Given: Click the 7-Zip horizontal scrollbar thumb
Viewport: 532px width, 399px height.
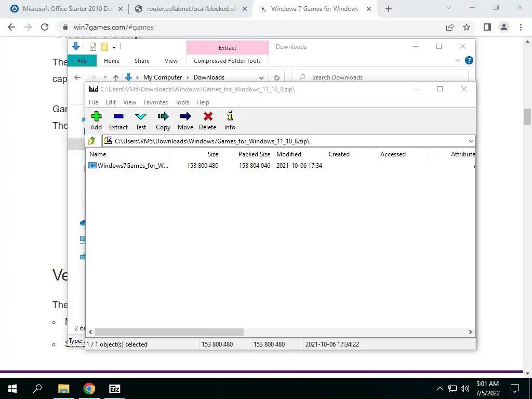Looking at the screenshot, I should click(x=169, y=332).
